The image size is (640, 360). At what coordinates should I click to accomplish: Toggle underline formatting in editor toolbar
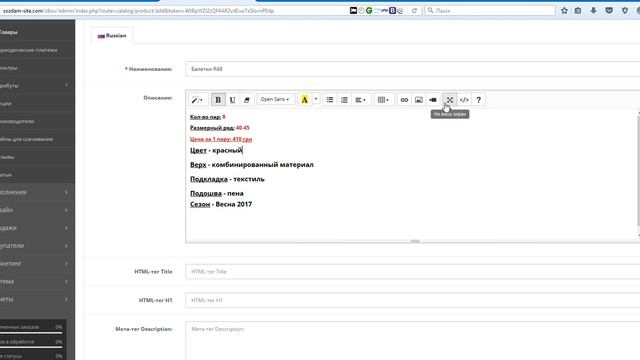[232, 100]
